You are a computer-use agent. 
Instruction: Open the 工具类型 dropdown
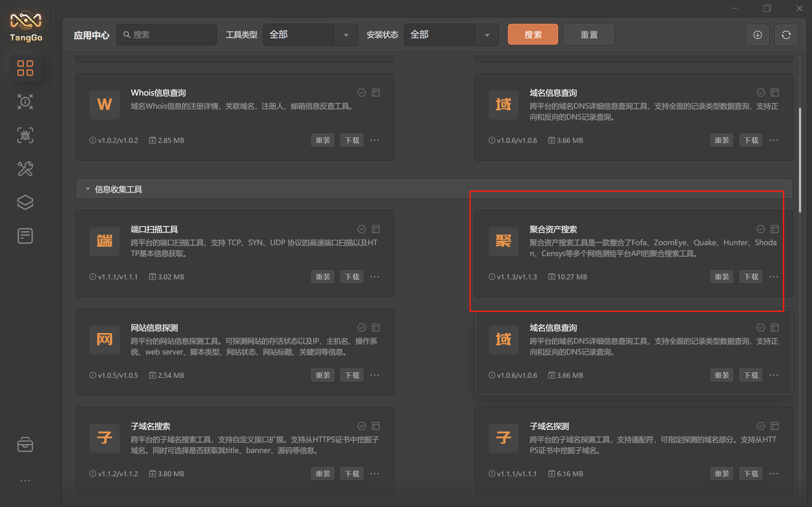(x=310, y=35)
